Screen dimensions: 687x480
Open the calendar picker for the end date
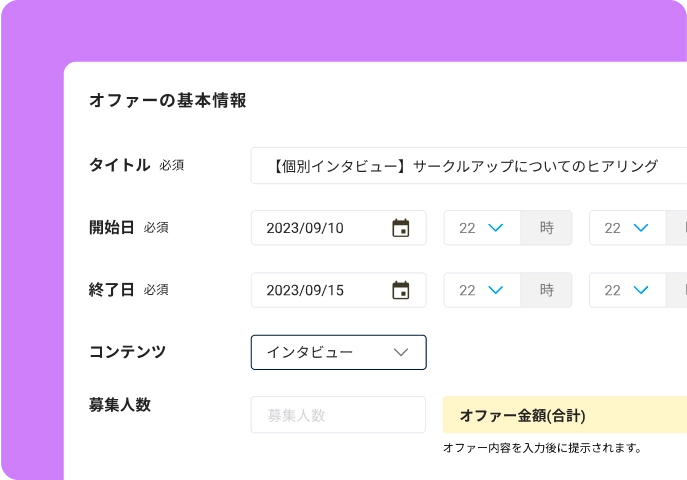click(x=401, y=291)
